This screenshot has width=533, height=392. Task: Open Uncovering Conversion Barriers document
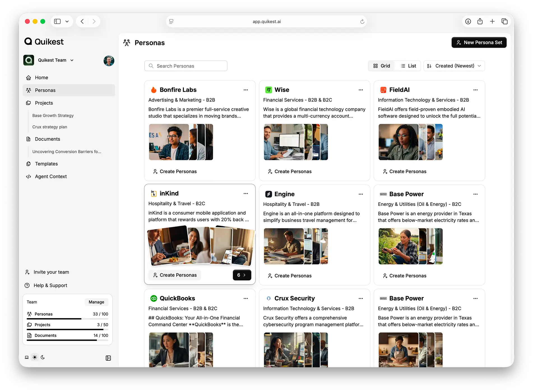point(67,151)
